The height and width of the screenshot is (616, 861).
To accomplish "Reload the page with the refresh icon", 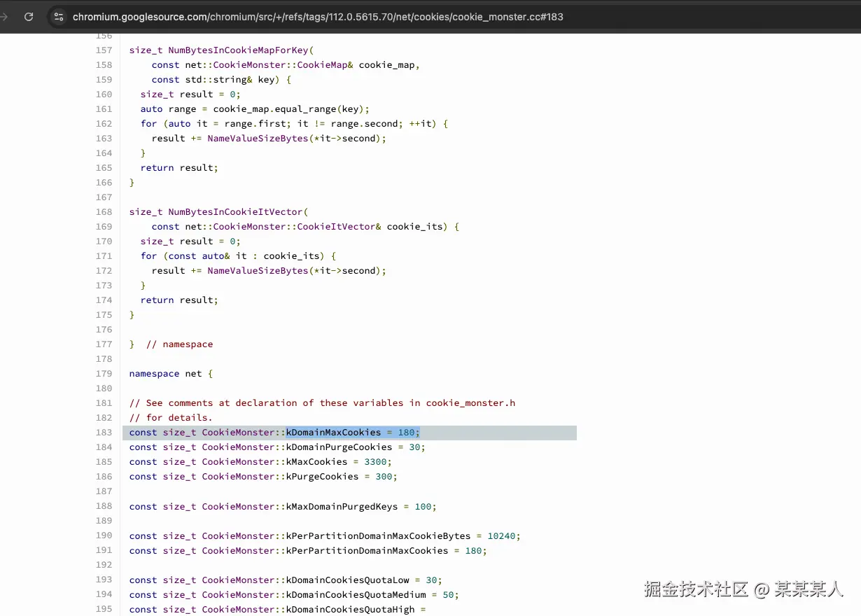I will coord(29,17).
